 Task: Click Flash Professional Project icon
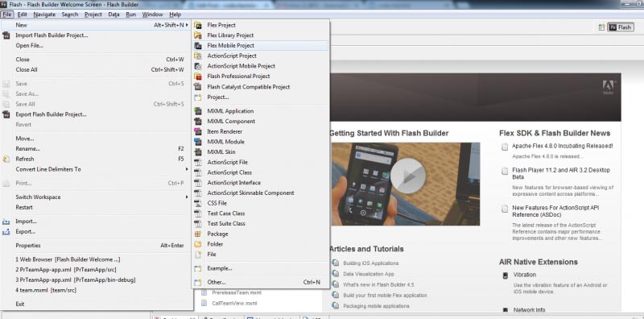pyautogui.click(x=198, y=77)
